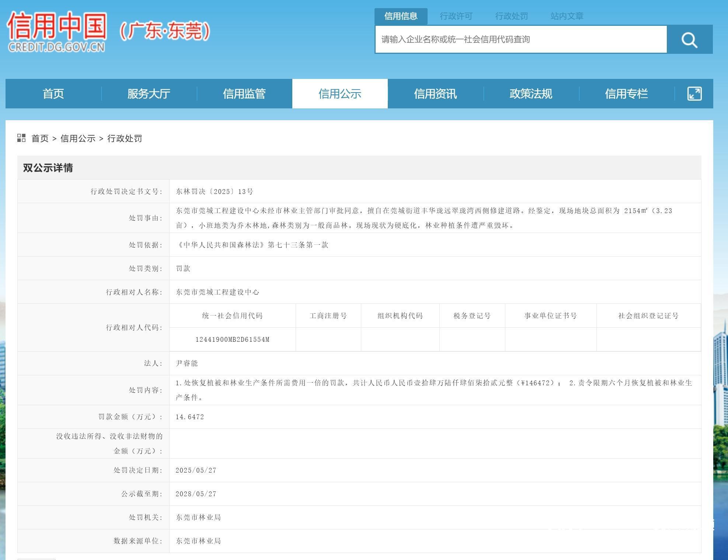Open the 信用公示 navigation item
728x560 pixels.
point(339,94)
